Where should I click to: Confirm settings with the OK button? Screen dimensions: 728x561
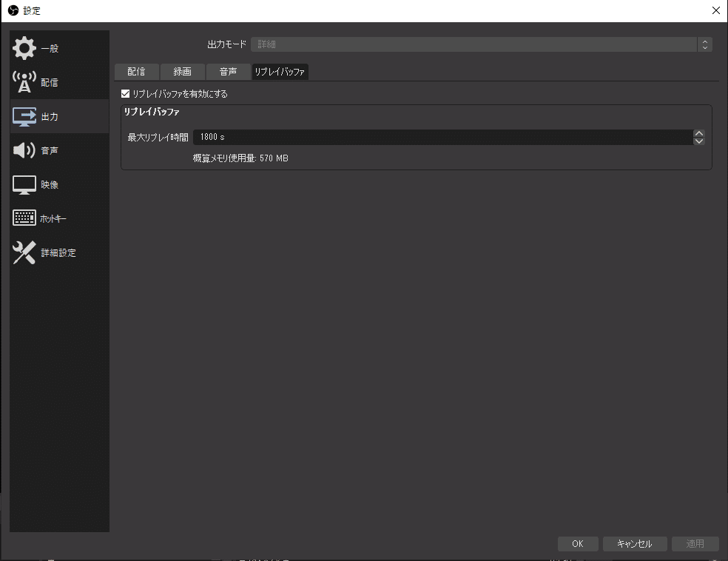578,544
